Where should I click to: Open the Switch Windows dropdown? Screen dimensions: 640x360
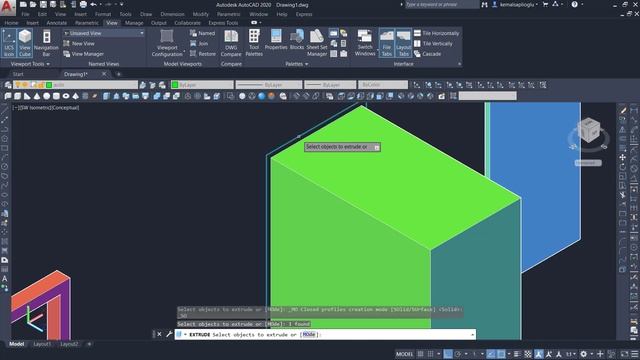point(365,43)
